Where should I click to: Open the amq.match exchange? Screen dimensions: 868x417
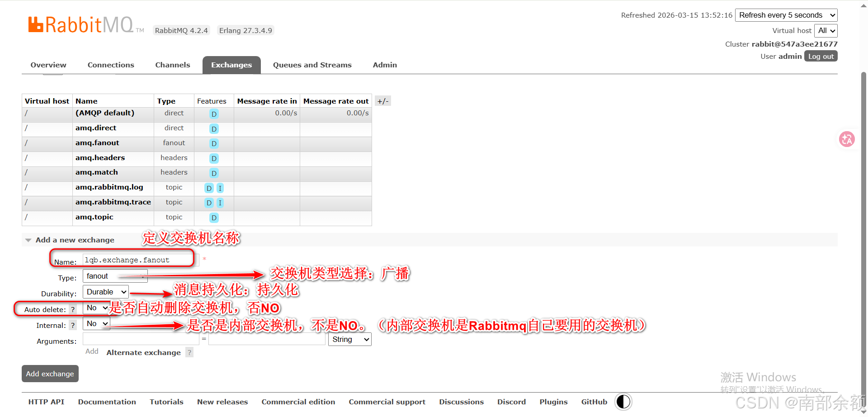[97, 172]
